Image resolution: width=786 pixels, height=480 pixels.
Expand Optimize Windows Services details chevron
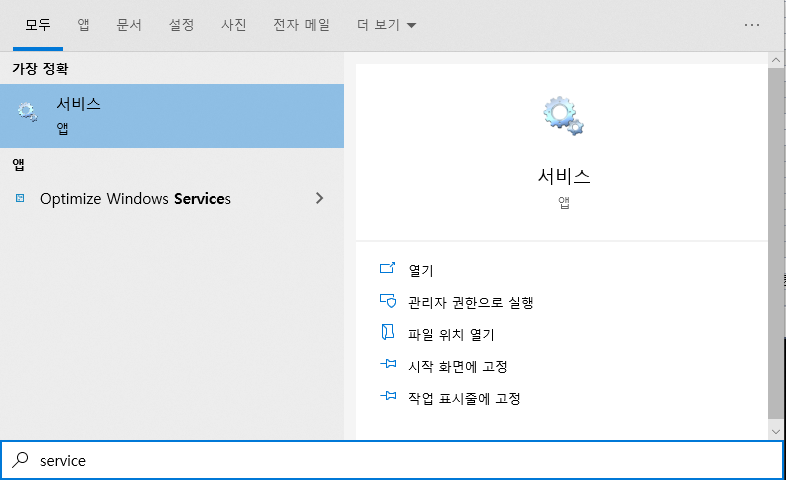[320, 198]
